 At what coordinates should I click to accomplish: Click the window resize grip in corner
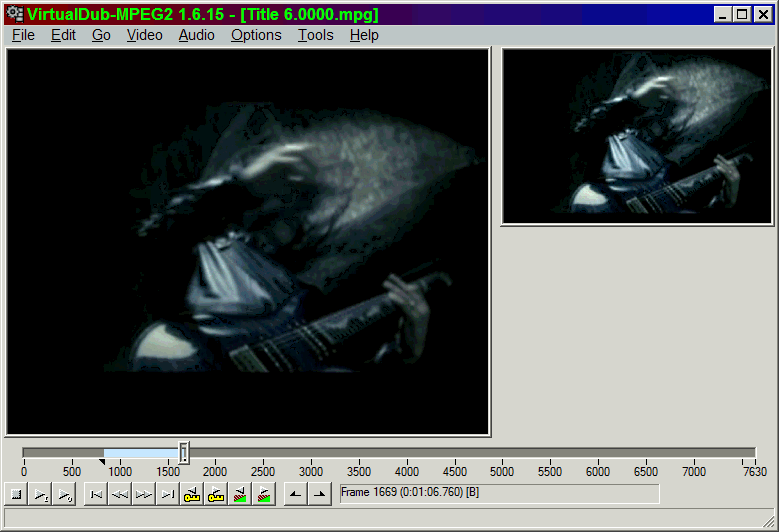tap(769, 522)
